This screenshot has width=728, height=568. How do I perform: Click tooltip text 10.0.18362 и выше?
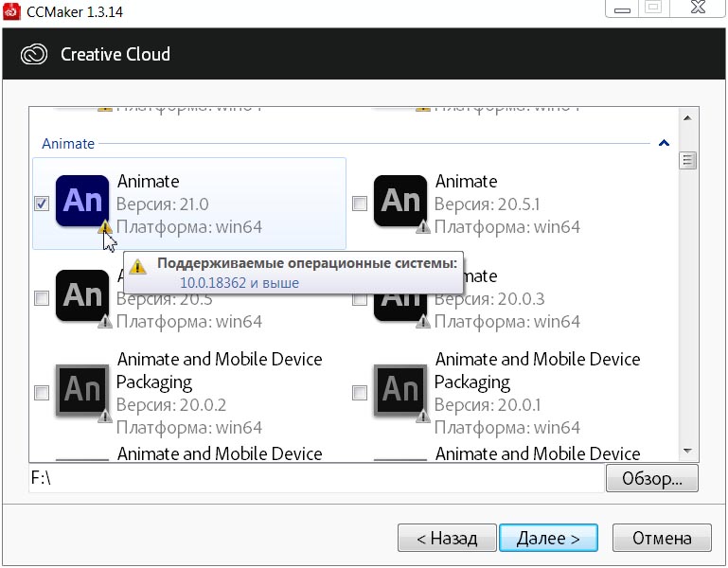coord(240,282)
